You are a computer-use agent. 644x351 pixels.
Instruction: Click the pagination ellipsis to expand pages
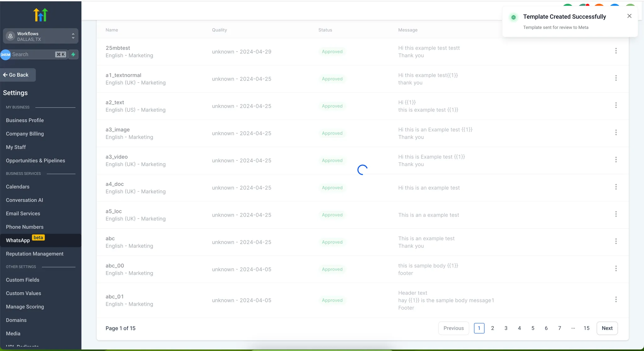coord(573,328)
